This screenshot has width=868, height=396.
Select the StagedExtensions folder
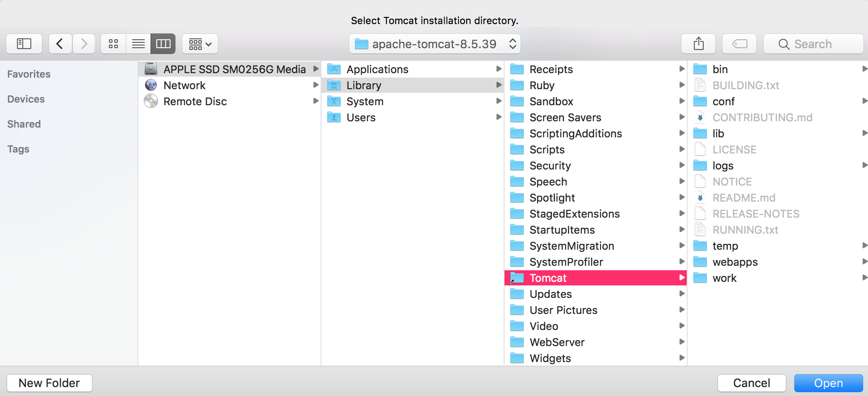[596, 214]
